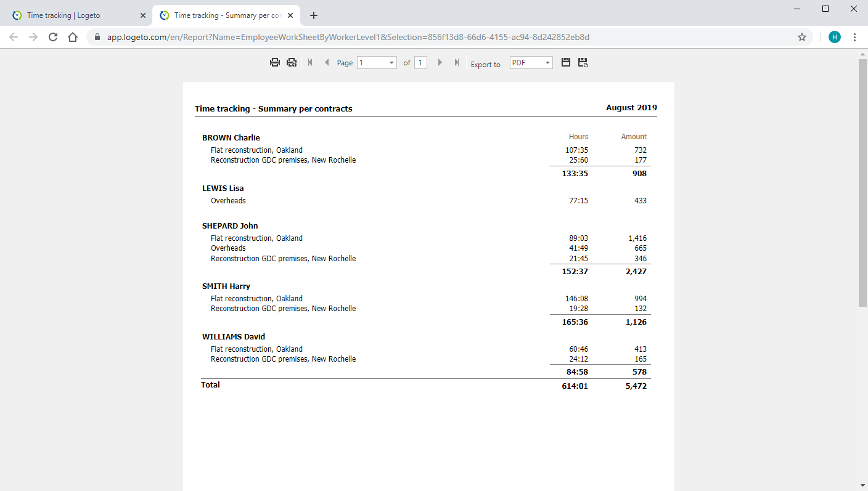868x491 pixels.
Task: Click the 133:35 subtotal hours
Action: click(x=575, y=173)
